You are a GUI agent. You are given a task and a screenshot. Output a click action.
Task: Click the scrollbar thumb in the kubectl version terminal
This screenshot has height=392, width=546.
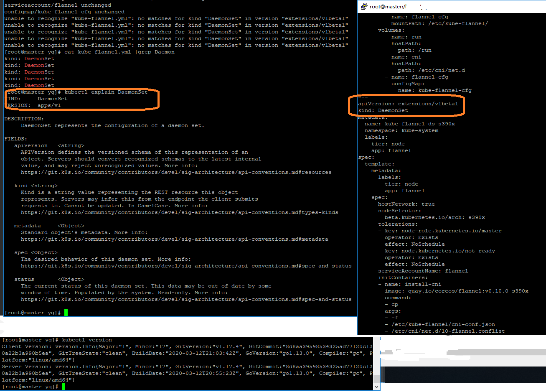point(377,379)
